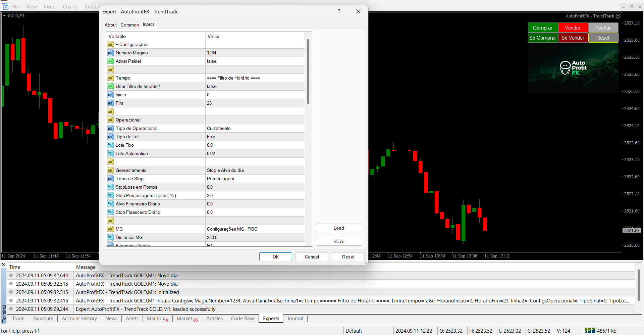
Task: Click the boolean icon next to Ativar Painel
Action: pos(110,61)
